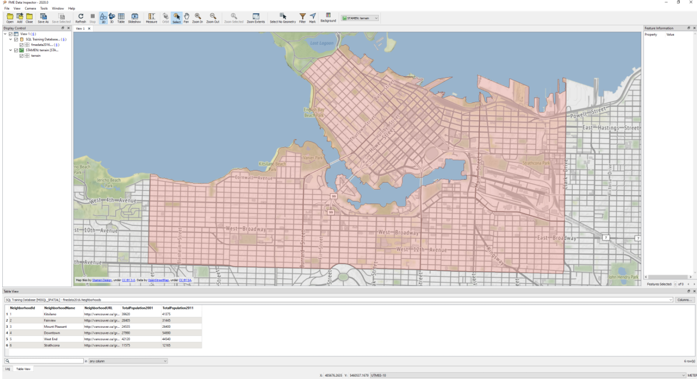
Task: Open the Window menu
Action: click(58, 8)
